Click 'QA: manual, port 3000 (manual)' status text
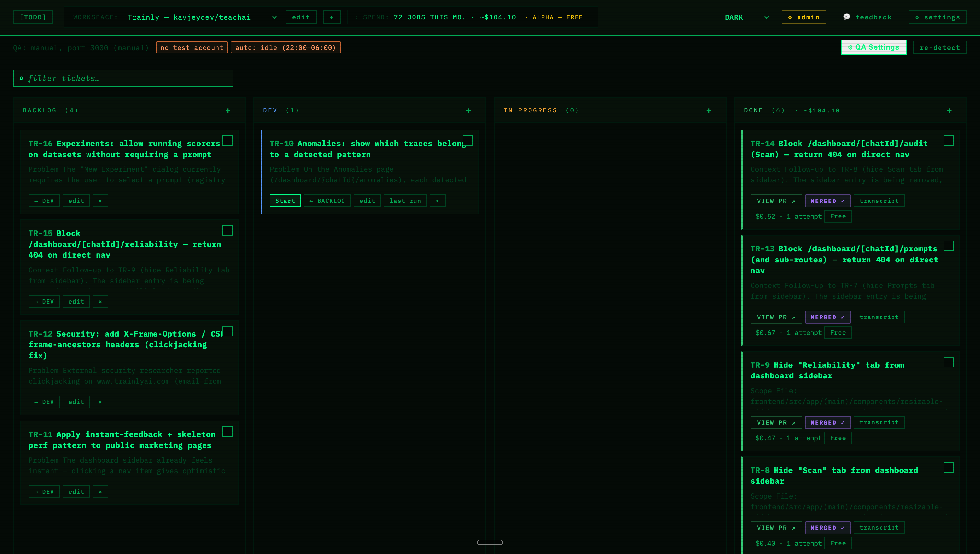The image size is (980, 554). (81, 48)
